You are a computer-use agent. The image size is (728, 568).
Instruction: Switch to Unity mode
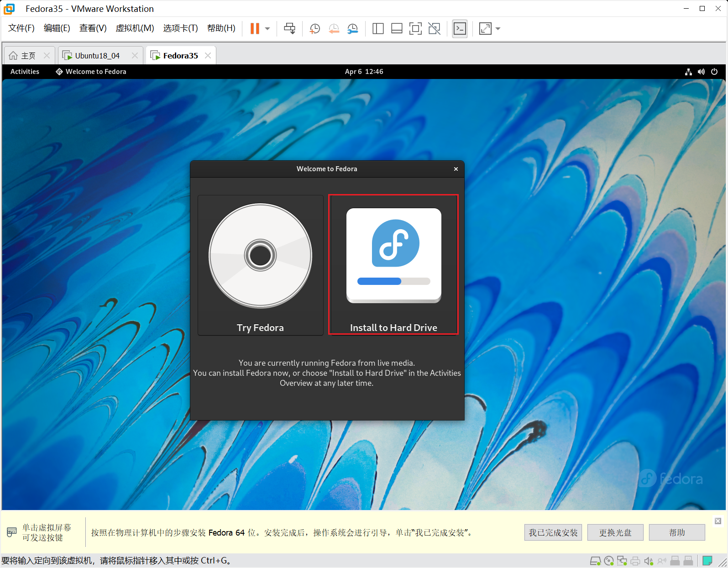point(435,29)
